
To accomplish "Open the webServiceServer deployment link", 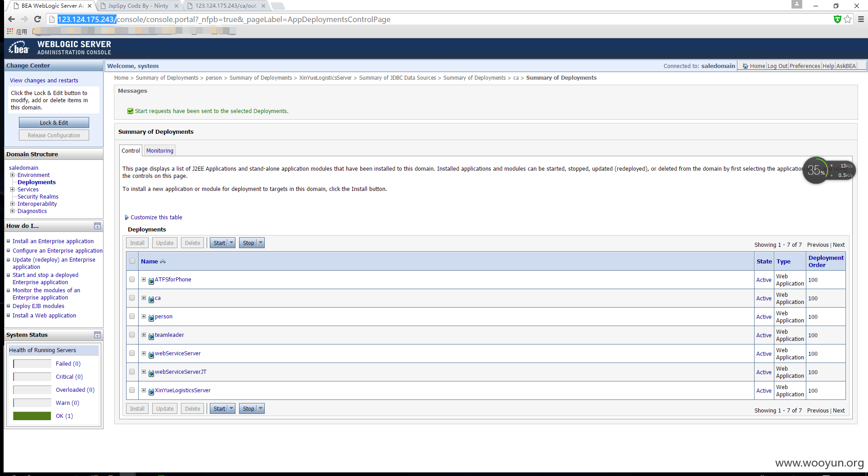I will coord(177,353).
